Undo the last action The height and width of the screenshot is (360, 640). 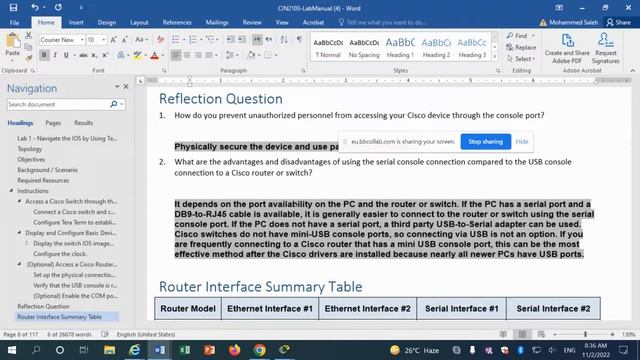(x=35, y=7)
